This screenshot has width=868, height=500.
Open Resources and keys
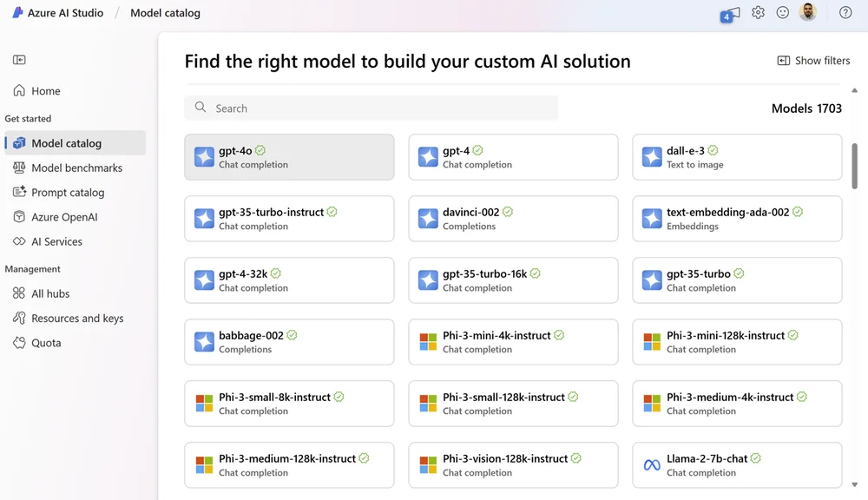(x=76, y=318)
